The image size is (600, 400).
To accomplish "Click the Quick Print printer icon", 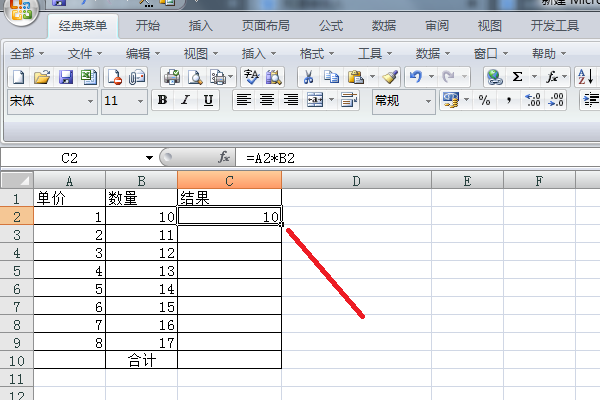I will point(172,77).
